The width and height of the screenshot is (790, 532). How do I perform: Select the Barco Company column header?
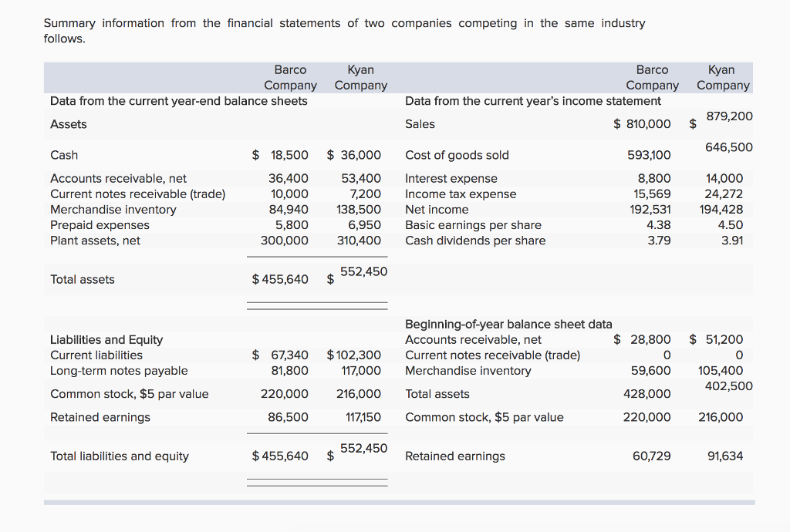(289, 77)
